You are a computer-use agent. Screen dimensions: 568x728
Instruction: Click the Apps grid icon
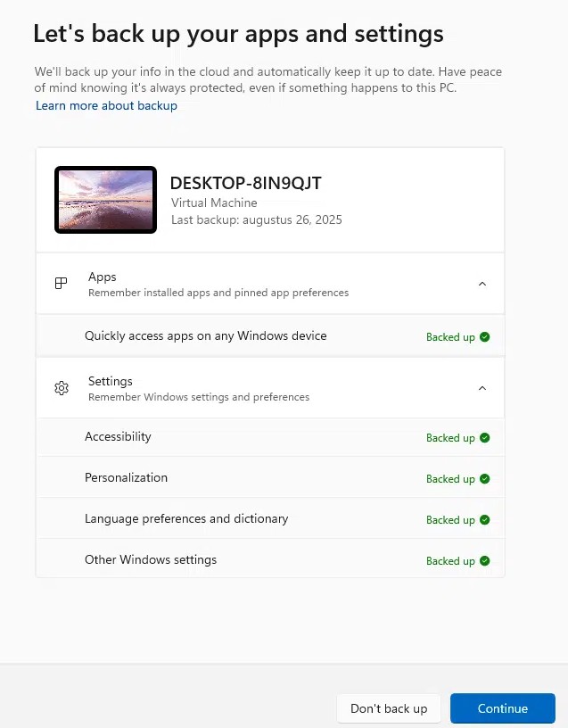61,284
